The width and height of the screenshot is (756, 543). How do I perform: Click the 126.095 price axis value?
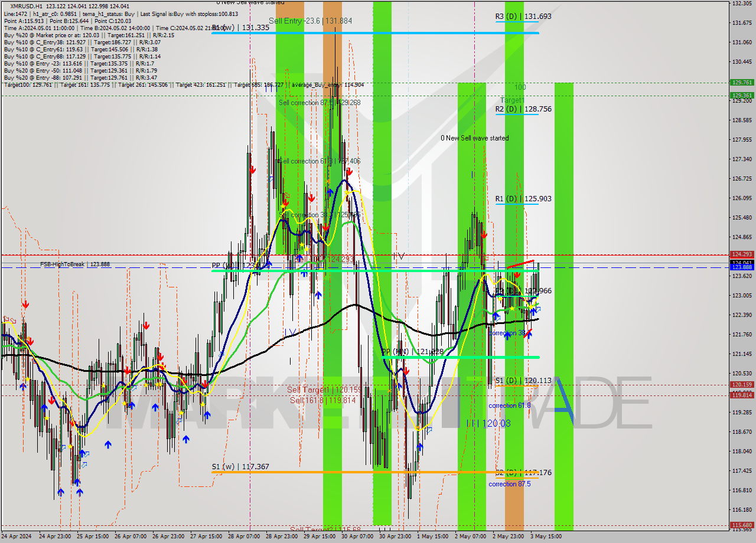[x=742, y=198]
